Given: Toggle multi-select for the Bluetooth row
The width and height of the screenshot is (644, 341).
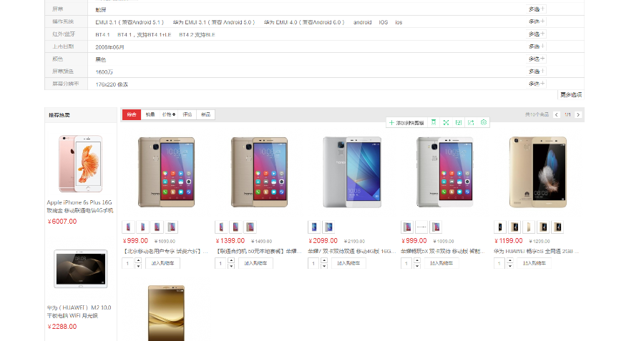Looking at the screenshot, I should [537, 34].
